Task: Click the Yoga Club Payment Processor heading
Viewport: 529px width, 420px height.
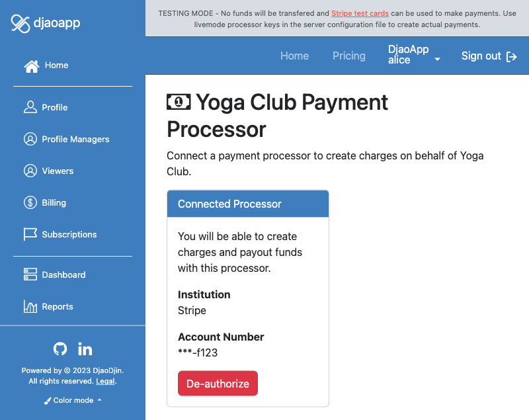Action: coord(277,115)
